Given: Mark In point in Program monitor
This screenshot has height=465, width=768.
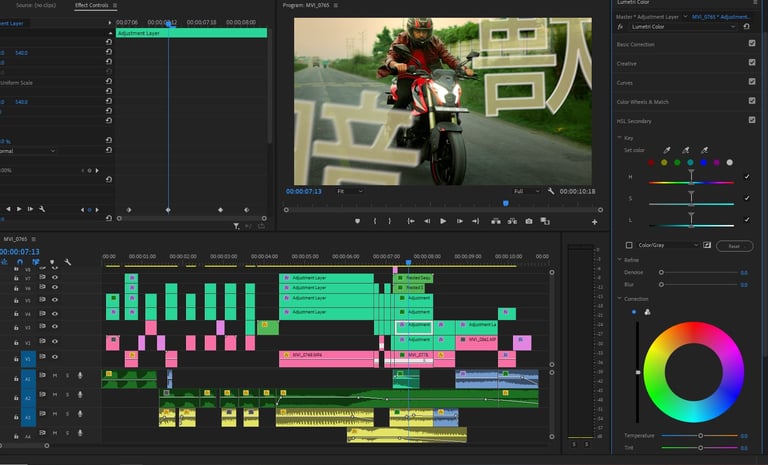Looking at the screenshot, I should (375, 221).
